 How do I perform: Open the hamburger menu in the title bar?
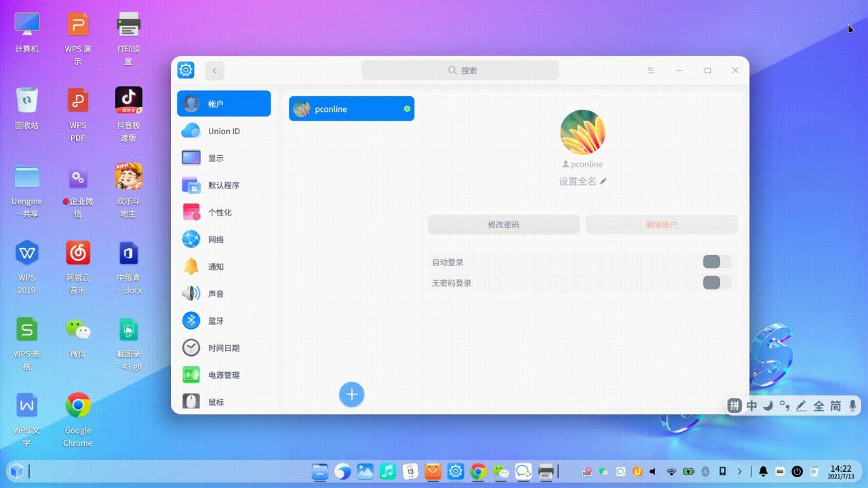(x=650, y=70)
